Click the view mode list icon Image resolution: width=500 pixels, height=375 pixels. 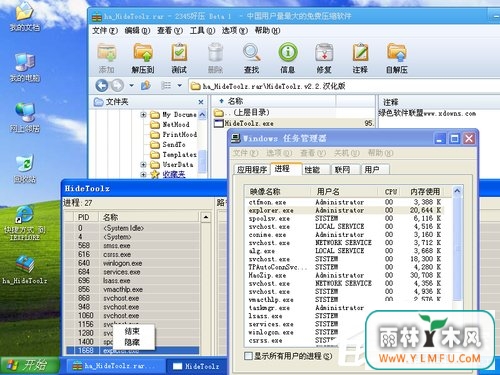tap(166, 86)
